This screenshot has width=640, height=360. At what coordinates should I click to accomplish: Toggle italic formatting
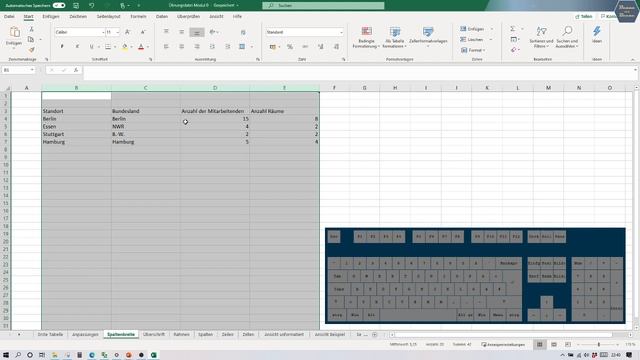[77, 47]
